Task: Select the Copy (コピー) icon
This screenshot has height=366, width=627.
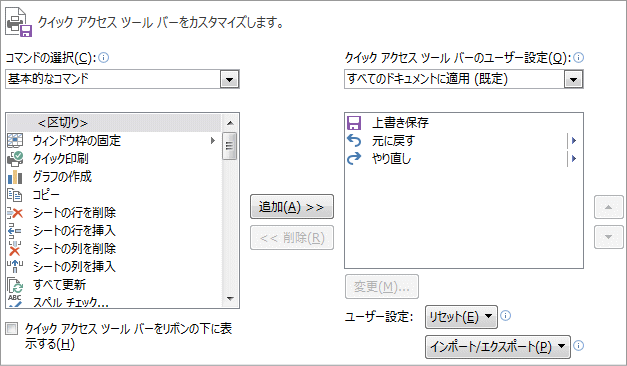Action: click(15, 195)
